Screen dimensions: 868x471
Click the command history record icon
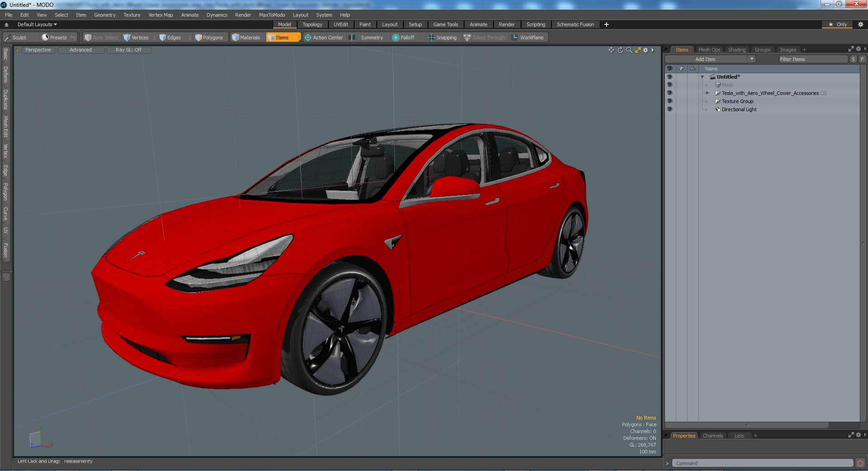(x=860, y=463)
